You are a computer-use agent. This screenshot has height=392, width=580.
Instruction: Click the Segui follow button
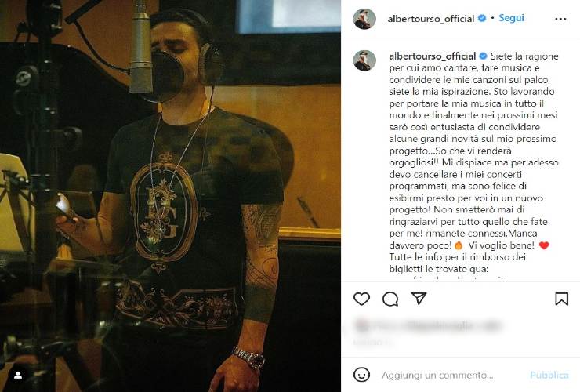(511, 18)
